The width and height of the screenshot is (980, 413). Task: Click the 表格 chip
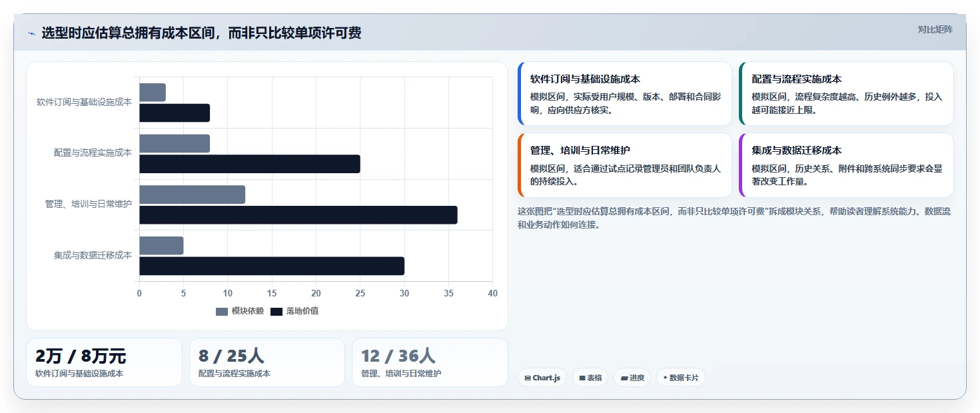click(x=590, y=378)
